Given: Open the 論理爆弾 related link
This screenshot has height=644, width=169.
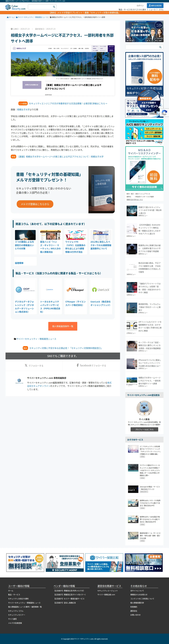Looking at the screenshot, I should (19, 263).
